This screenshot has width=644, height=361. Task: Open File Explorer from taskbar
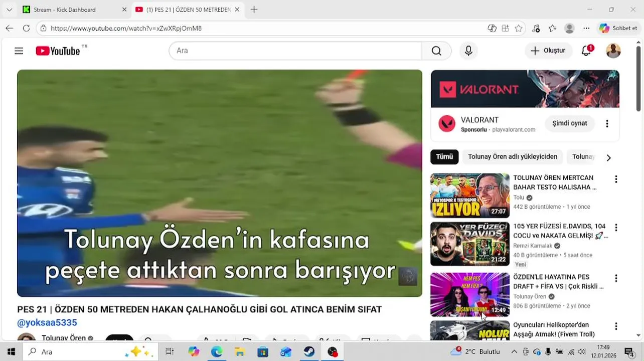click(240, 352)
